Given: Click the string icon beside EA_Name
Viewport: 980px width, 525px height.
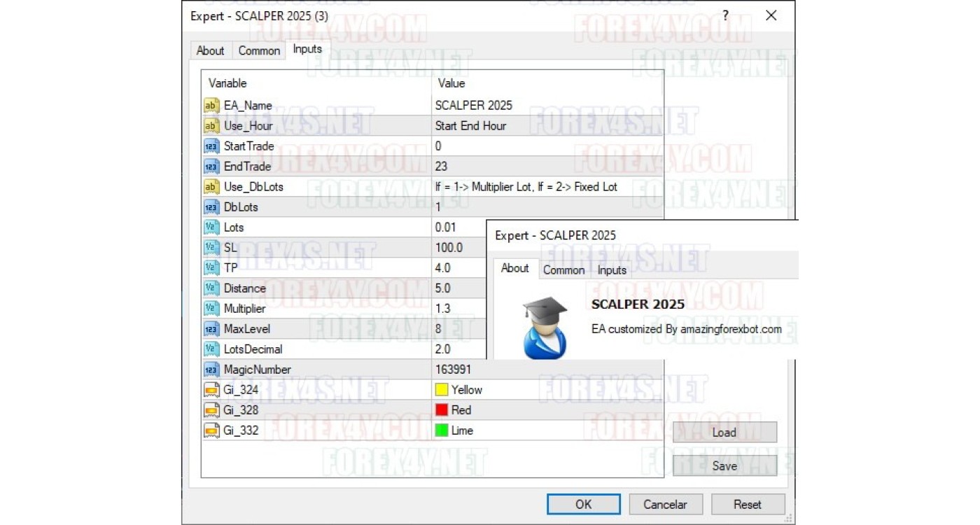Looking at the screenshot, I should point(211,106).
